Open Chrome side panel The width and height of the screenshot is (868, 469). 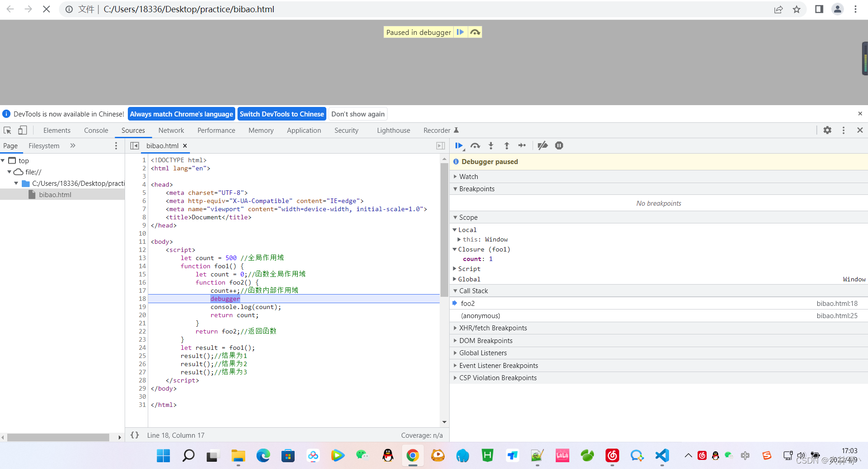[819, 9]
